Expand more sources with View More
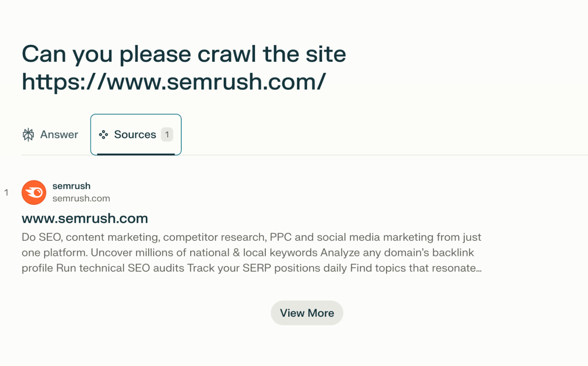 pyautogui.click(x=307, y=313)
